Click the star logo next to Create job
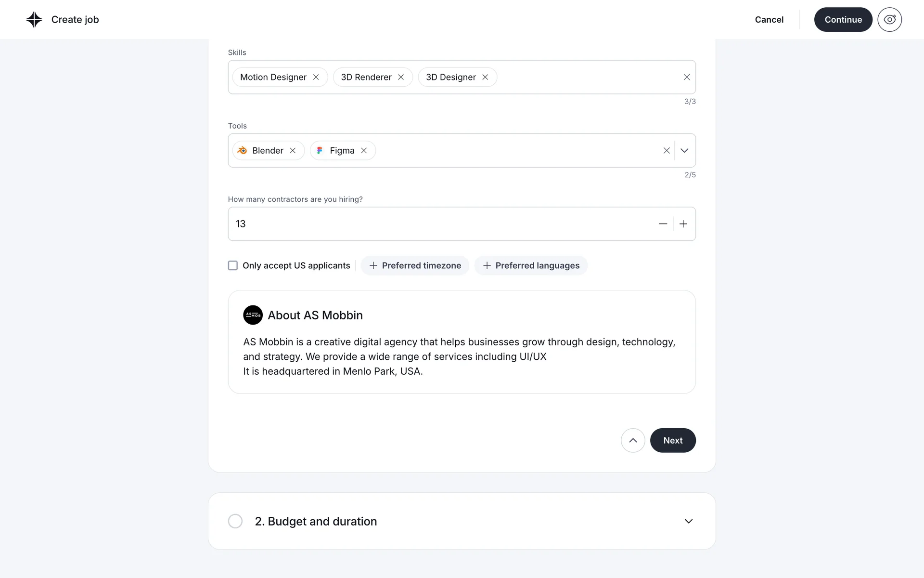The width and height of the screenshot is (924, 578). pos(34,20)
